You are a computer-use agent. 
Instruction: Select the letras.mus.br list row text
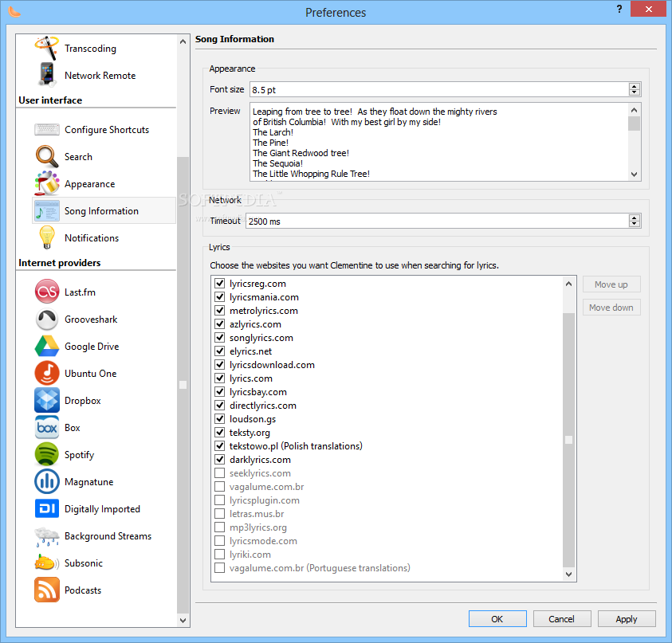pyautogui.click(x=257, y=514)
